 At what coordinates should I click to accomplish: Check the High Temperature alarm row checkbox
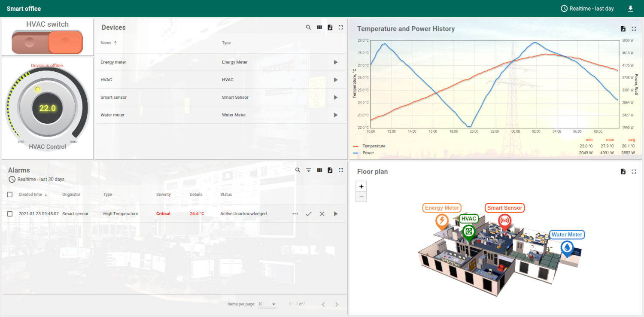pos(10,214)
